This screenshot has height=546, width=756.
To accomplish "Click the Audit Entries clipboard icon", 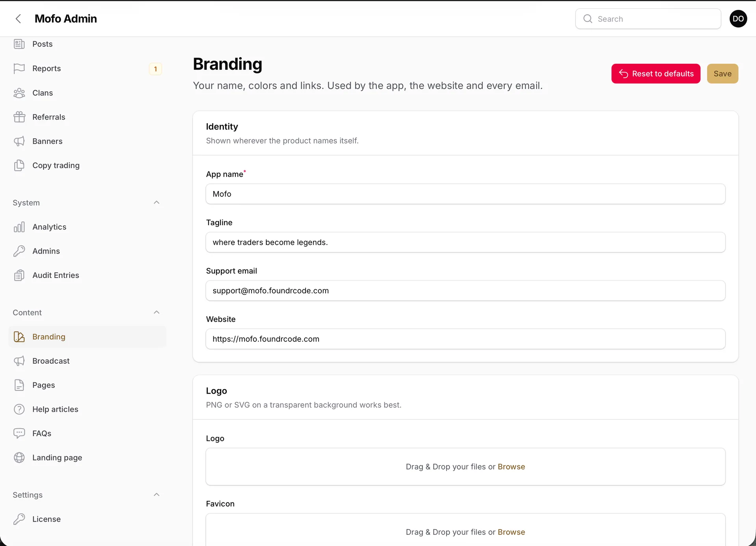I will [x=19, y=275].
